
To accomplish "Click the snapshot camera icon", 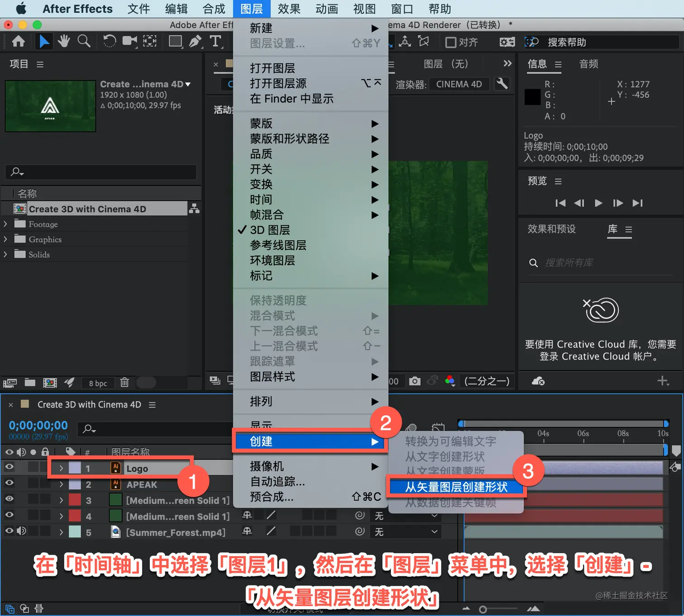I will tap(414, 381).
